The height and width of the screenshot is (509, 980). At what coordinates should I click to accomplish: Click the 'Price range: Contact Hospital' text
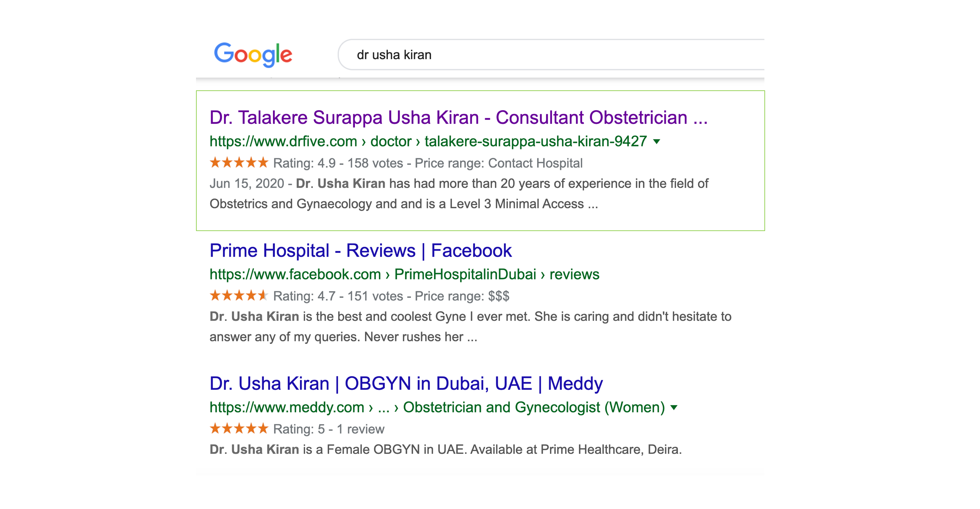click(498, 163)
